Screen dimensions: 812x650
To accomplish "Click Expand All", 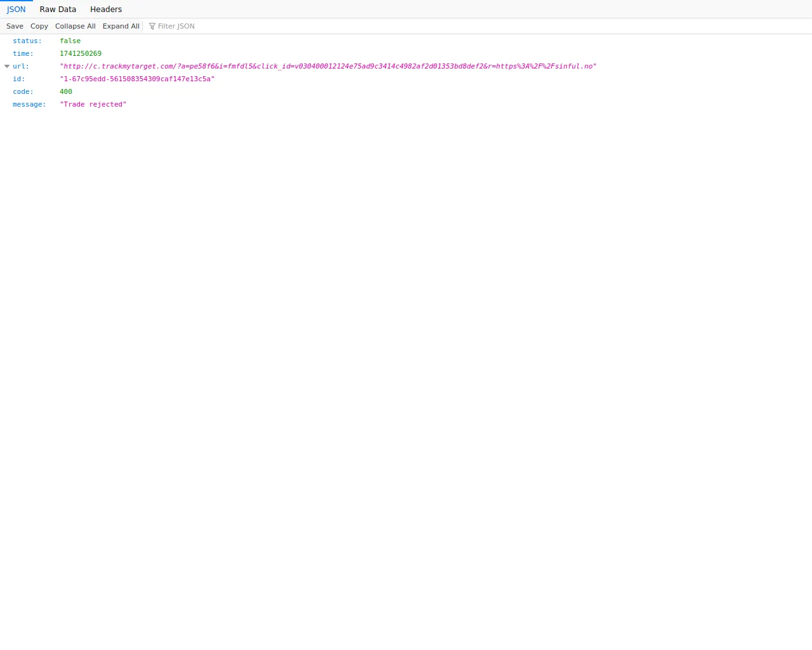I will (121, 26).
